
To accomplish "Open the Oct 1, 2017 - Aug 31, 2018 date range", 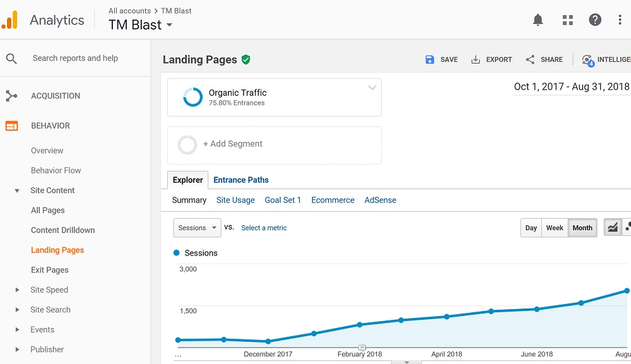I will [x=572, y=87].
